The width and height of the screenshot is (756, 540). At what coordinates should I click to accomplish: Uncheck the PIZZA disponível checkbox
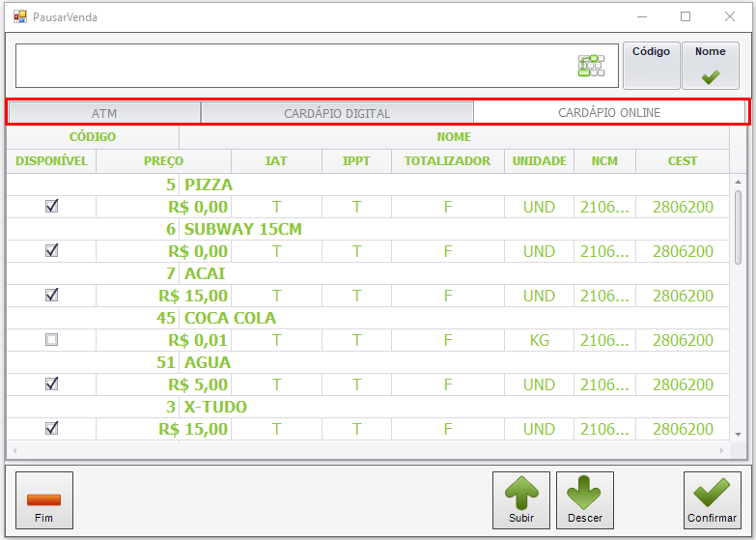point(51,207)
